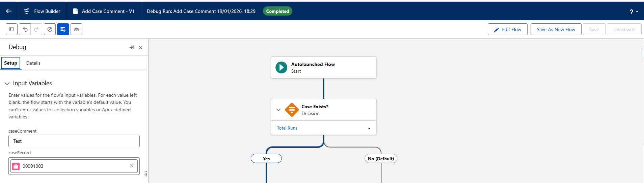
Task: Click the Edit Flow button
Action: tap(507, 29)
